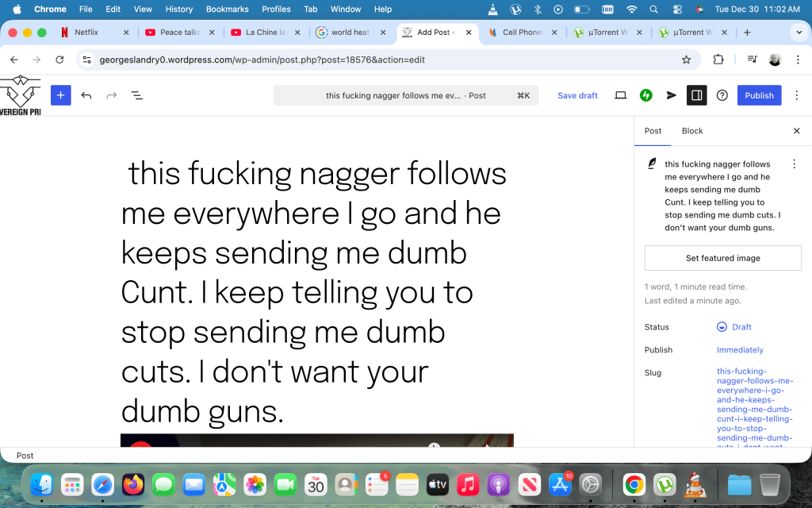812x508 pixels.
Task: Open the post actions three-dot menu
Action: pos(794,164)
